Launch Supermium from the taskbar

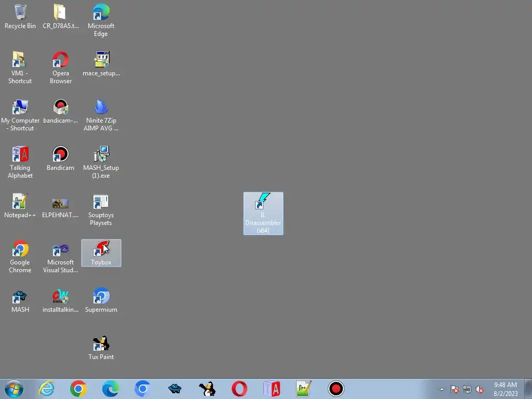pyautogui.click(x=142, y=389)
